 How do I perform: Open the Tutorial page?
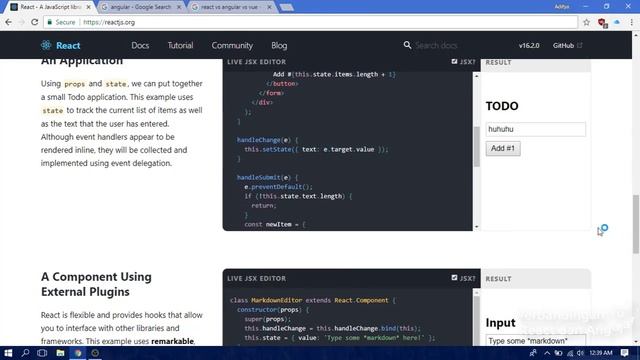180,45
